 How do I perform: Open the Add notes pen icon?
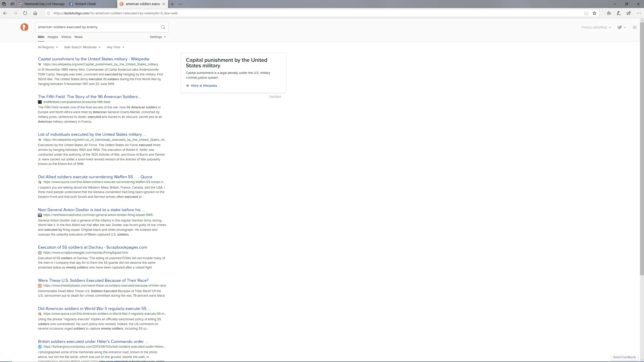[619, 13]
